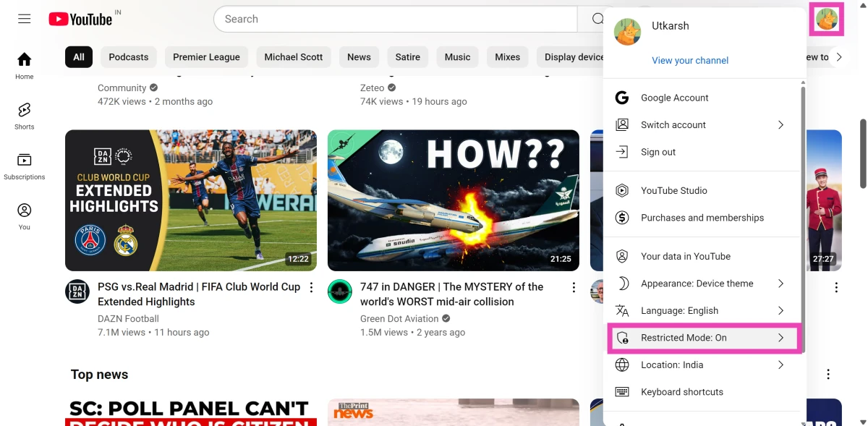The image size is (868, 426).
Task: Open 747 in DANGER video title
Action: click(x=451, y=294)
